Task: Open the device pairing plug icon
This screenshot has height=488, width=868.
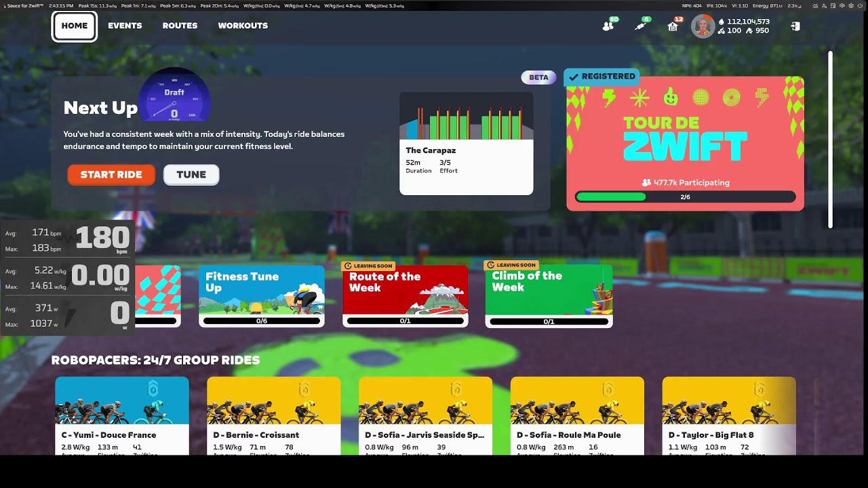Action: pyautogui.click(x=641, y=26)
